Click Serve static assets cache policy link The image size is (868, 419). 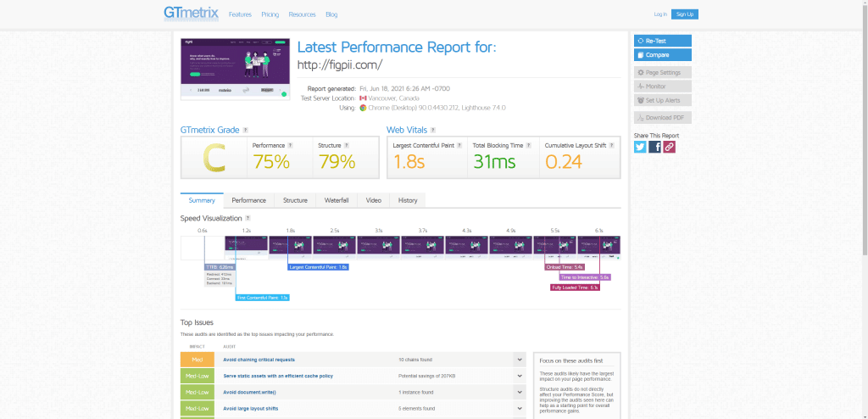tap(278, 376)
